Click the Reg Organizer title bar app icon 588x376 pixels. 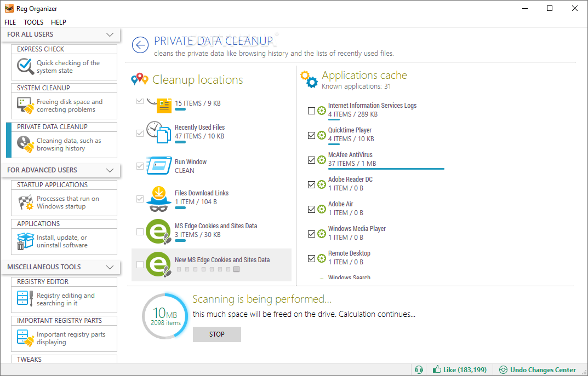[9, 8]
